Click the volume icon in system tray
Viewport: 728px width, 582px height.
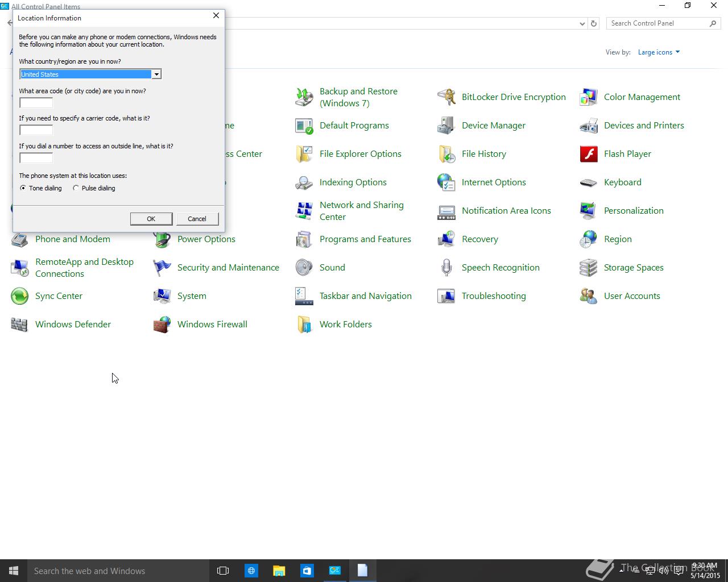(x=664, y=571)
